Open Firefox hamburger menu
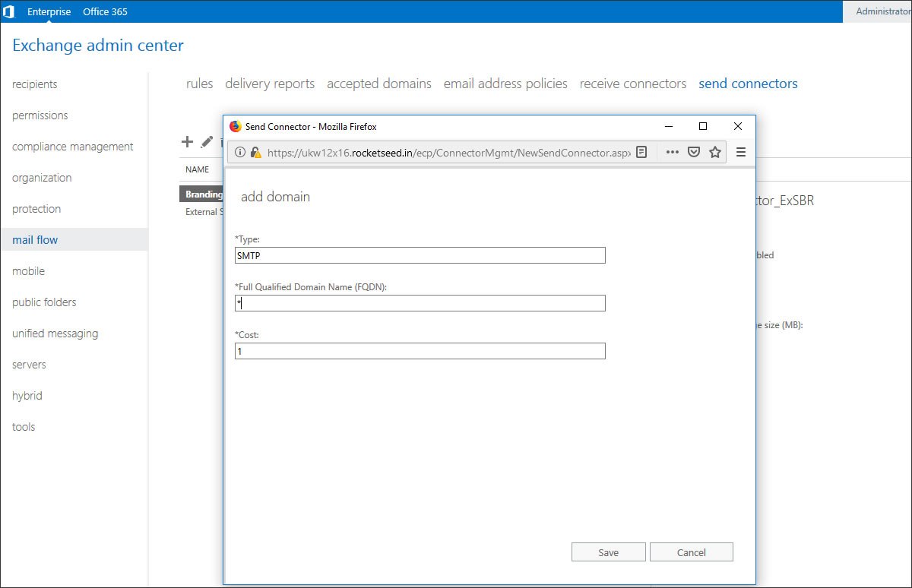 (741, 152)
